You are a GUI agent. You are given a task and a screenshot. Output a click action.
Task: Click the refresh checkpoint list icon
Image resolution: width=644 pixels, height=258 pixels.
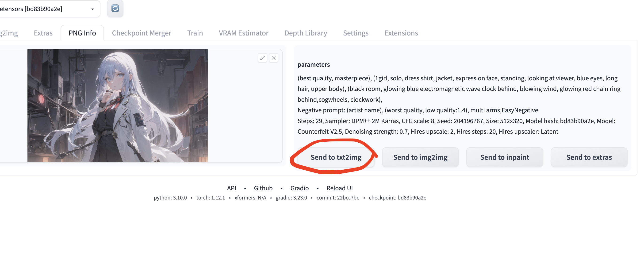115,8
